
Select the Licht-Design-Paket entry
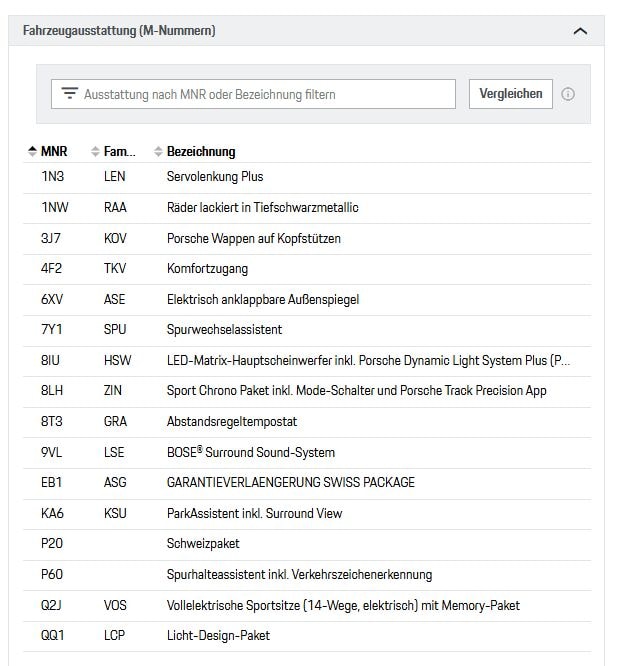click(218, 636)
